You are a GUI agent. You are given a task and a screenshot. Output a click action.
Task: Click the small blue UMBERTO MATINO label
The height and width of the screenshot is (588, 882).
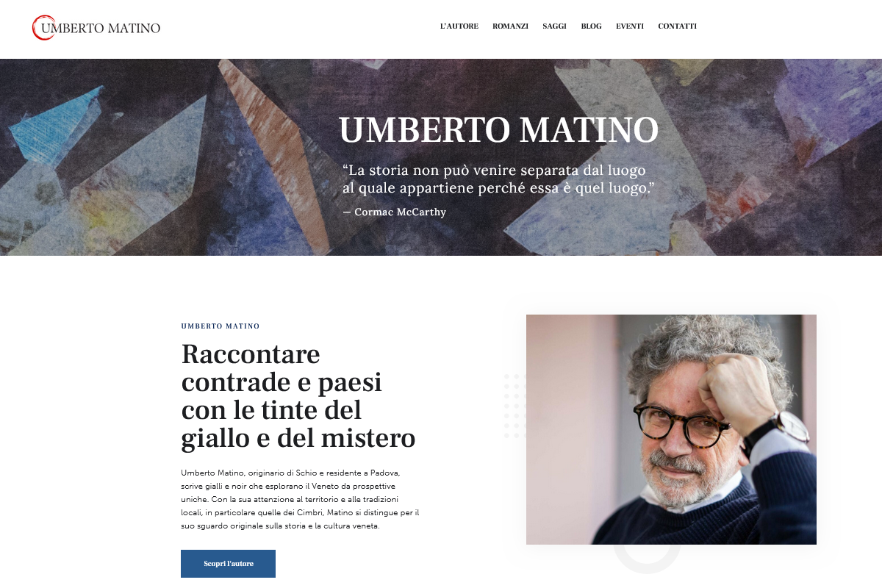pyautogui.click(x=220, y=326)
